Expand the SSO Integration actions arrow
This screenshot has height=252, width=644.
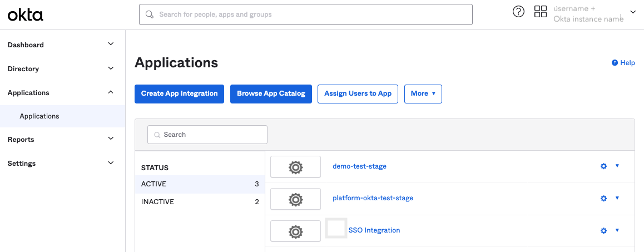coord(617,230)
